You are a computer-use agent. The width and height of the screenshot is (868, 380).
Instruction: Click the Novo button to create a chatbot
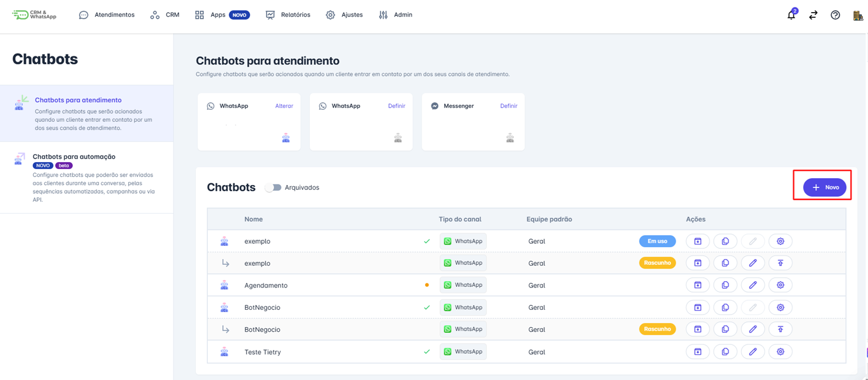(824, 187)
